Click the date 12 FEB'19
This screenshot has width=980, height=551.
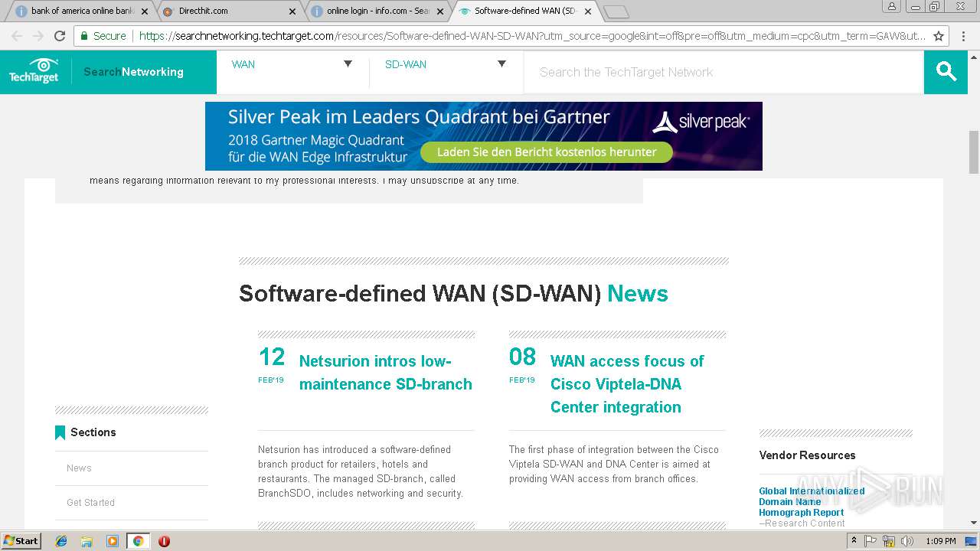(271, 364)
